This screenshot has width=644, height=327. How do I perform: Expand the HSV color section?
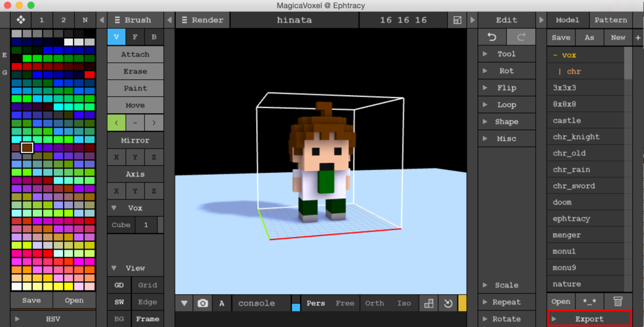[x=53, y=319]
